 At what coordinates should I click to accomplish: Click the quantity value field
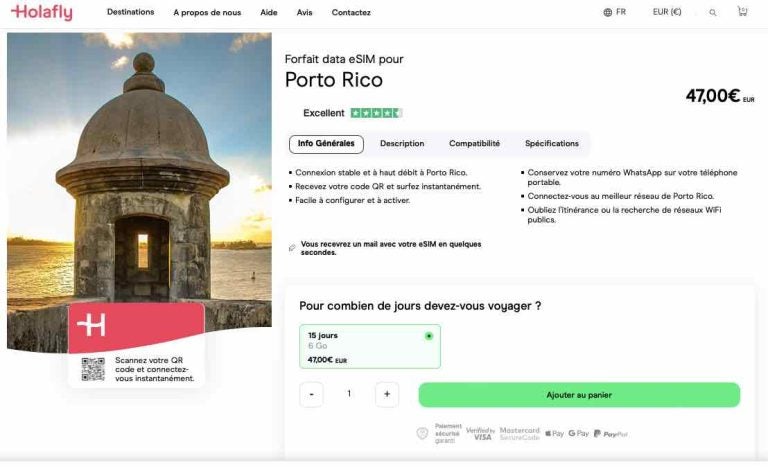tap(349, 393)
